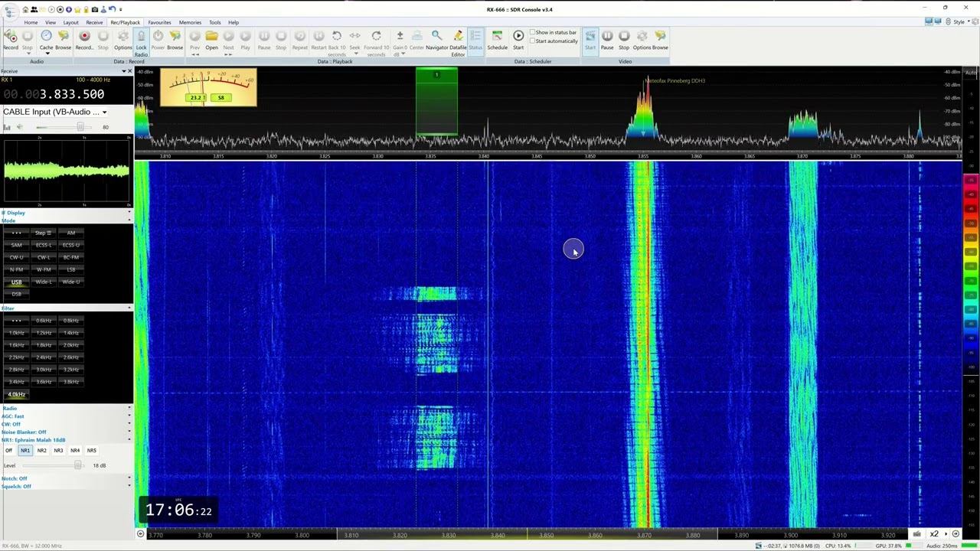The image size is (980, 551).
Task: Click the x2 zoom button below the waterfall
Action: coord(934,534)
